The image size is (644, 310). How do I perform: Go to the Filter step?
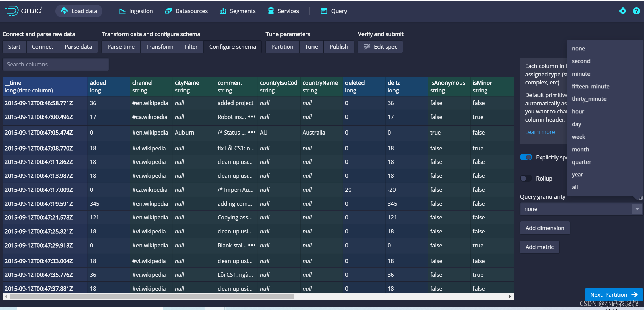191,47
